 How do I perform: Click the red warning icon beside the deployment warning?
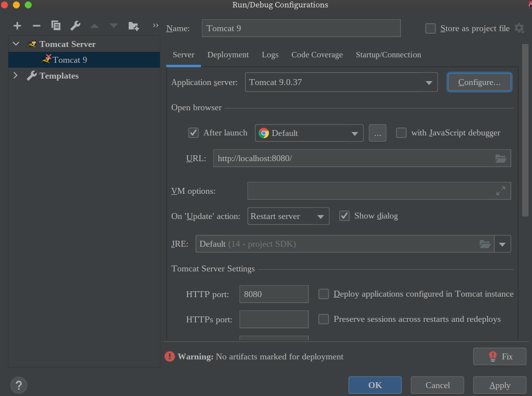pyautogui.click(x=170, y=356)
